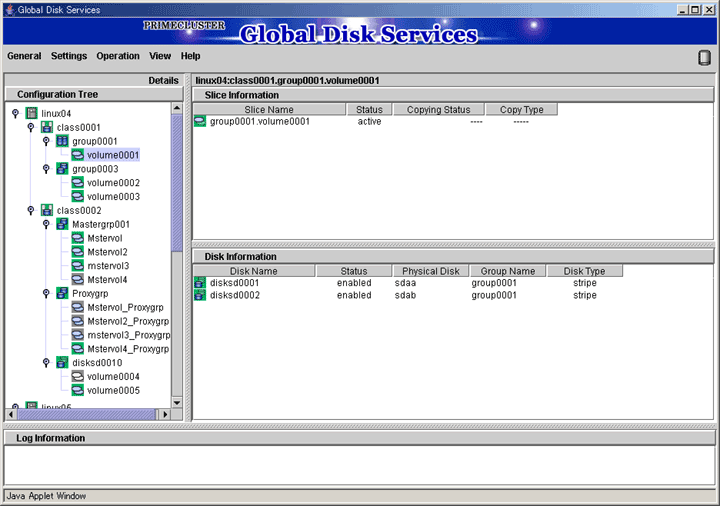The width and height of the screenshot is (720, 506).
Task: Select the 'disksd0002' disk name
Action: coord(235,295)
